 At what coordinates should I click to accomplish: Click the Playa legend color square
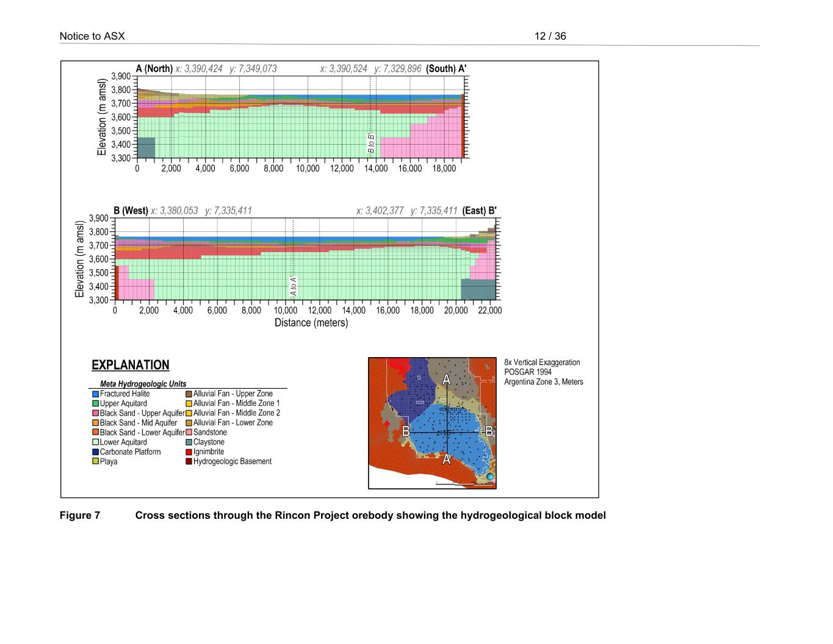pos(96,462)
